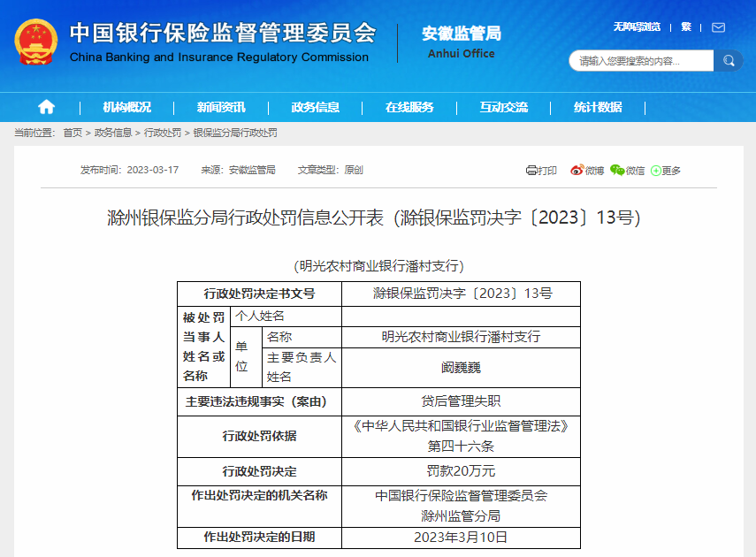Screen dimensions: 756x557
Task: Open more sharing options plus icon
Action: (656, 171)
